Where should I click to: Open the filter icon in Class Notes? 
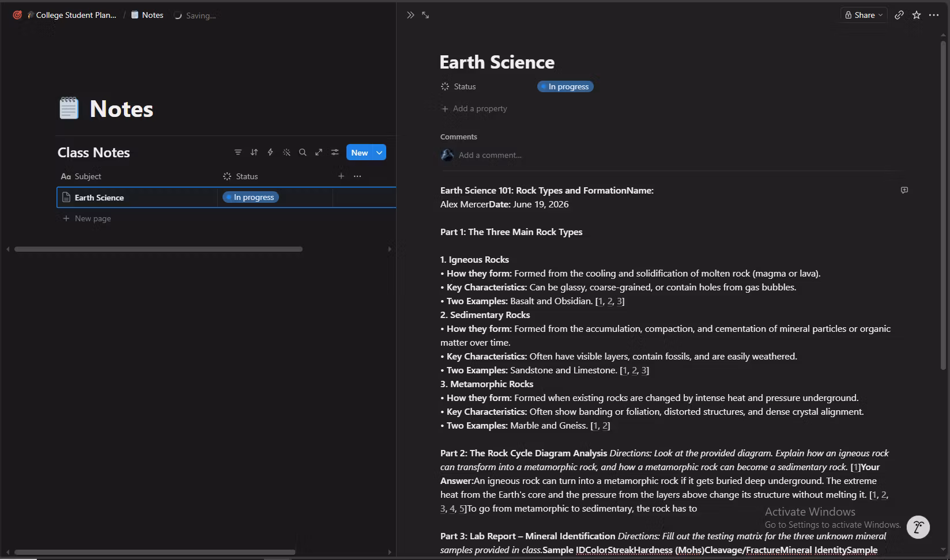[238, 152]
